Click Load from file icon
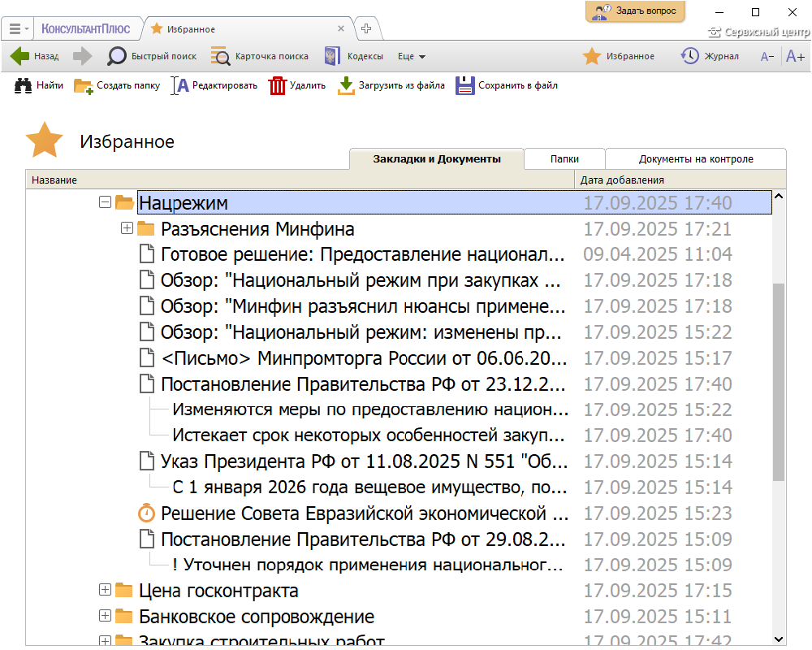The image size is (812, 650). click(x=347, y=85)
